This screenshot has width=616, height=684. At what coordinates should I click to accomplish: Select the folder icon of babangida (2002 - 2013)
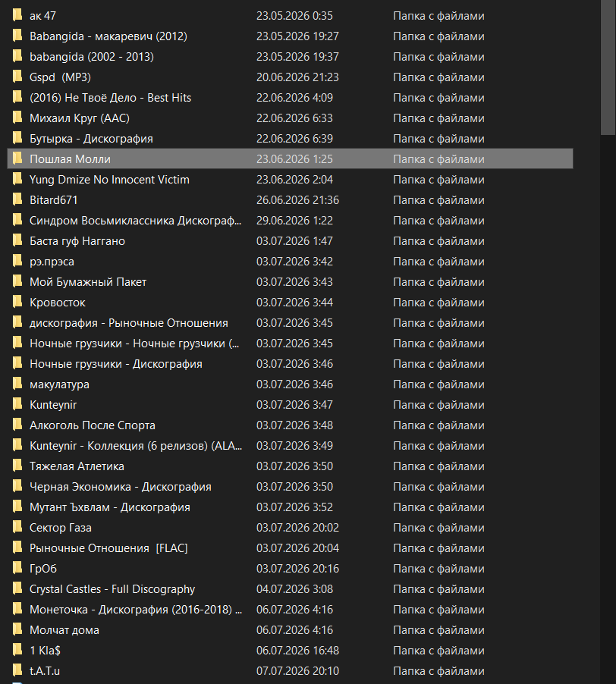click(17, 56)
